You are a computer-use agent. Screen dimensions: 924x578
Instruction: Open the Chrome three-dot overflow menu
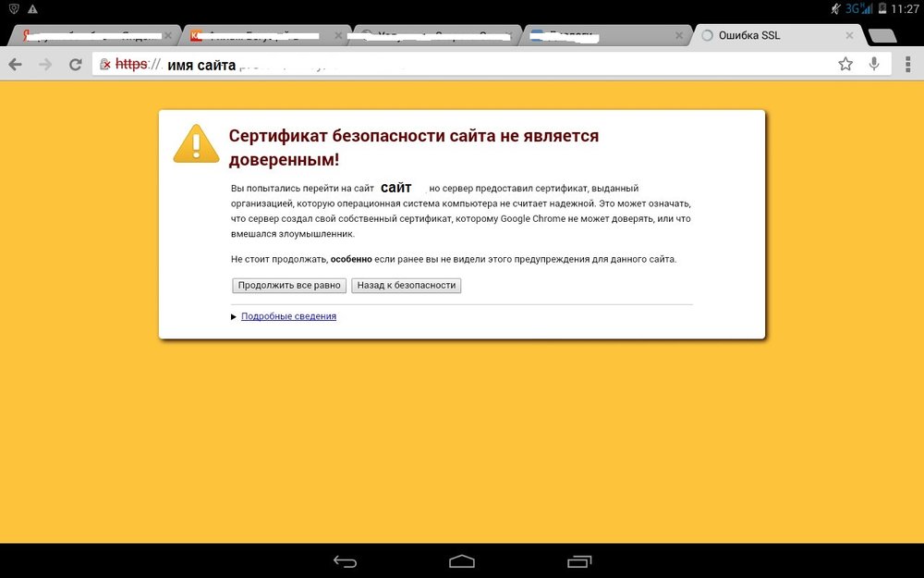coord(906,64)
